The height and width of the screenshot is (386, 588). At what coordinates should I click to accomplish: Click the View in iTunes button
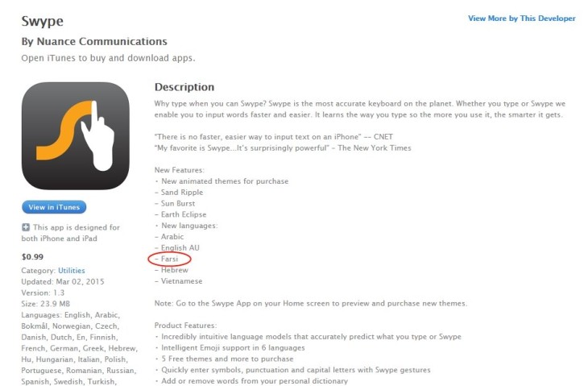click(x=54, y=207)
